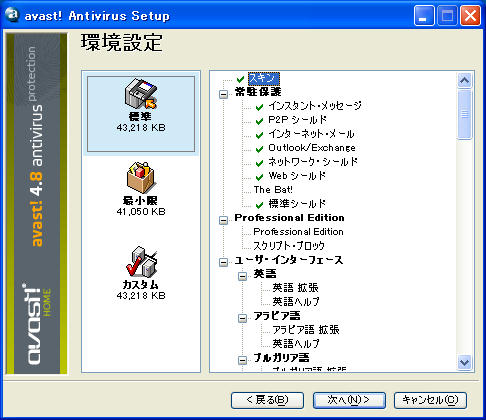Select スクリプト・ブロック tree item
This screenshot has height=420, width=486.
pos(289,246)
